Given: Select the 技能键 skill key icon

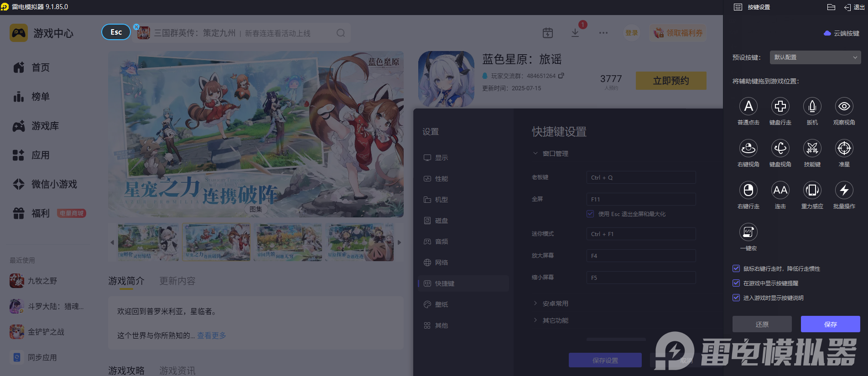Looking at the screenshot, I should 812,148.
